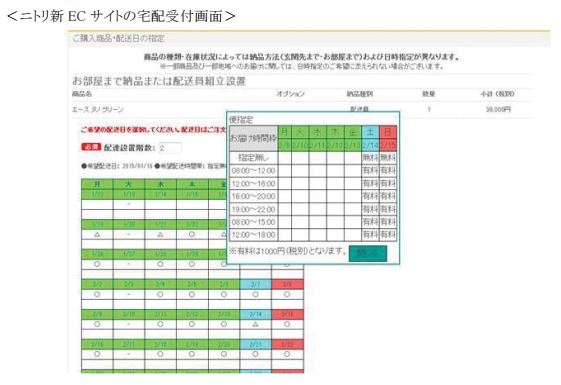
Task: Click the teal 閉じる button in popup
Action: tap(368, 253)
